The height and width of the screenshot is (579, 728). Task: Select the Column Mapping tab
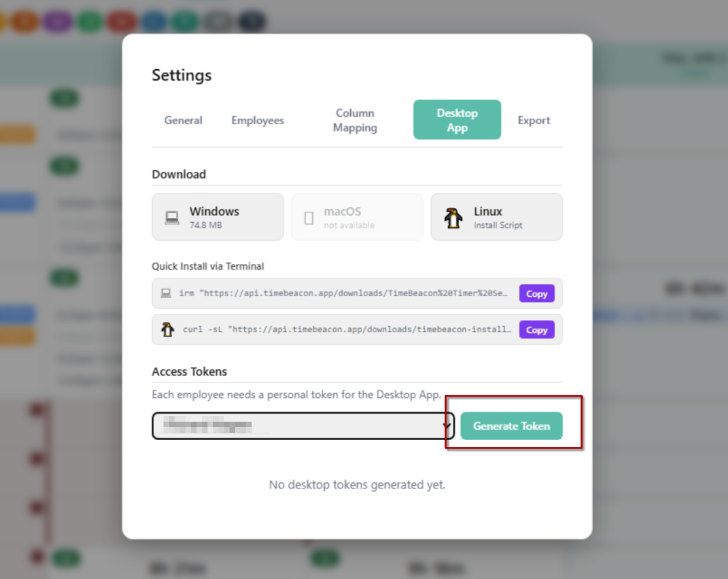click(355, 120)
